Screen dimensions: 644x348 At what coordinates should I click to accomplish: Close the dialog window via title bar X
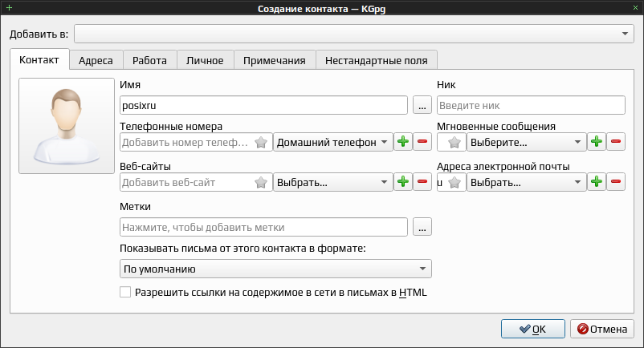tap(635, 8)
